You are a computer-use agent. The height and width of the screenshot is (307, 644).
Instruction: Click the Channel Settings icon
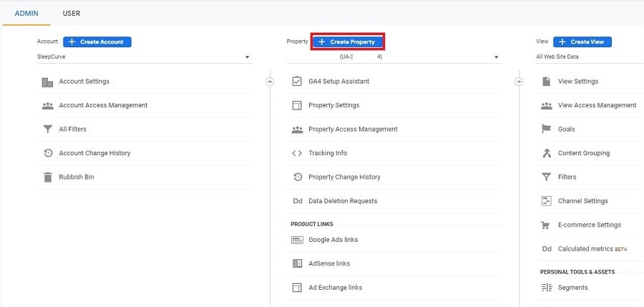[x=546, y=201]
